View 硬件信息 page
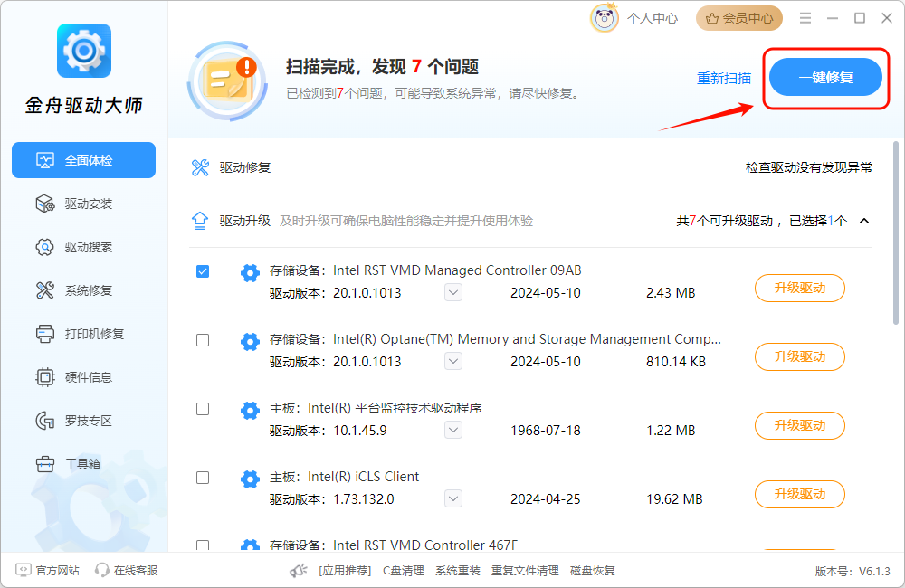905x588 pixels. pyautogui.click(x=83, y=377)
